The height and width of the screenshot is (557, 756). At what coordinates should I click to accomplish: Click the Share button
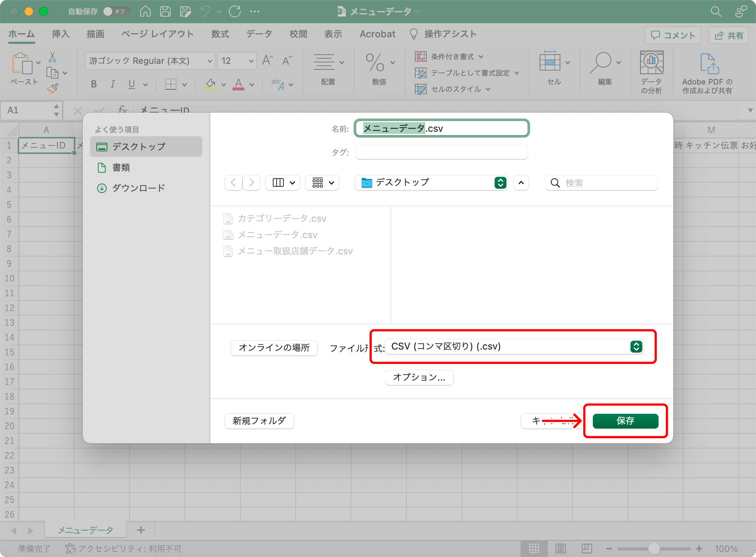point(729,35)
